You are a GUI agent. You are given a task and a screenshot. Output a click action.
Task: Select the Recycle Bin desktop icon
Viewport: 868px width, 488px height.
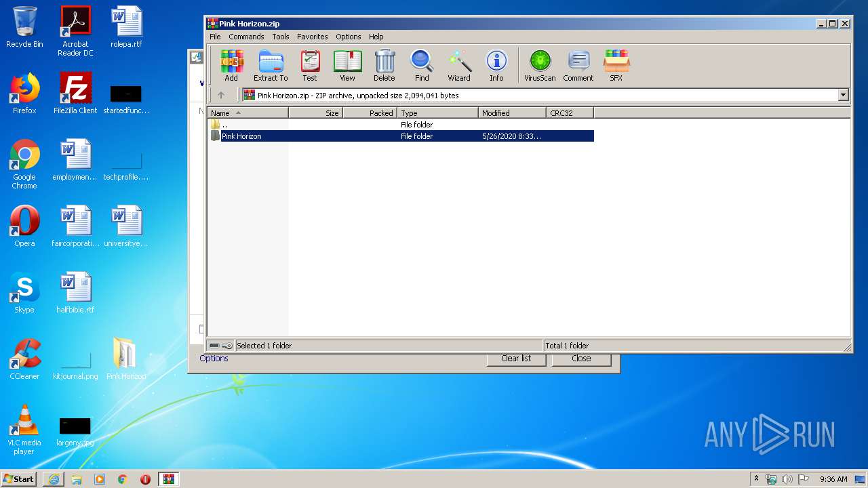(x=24, y=27)
